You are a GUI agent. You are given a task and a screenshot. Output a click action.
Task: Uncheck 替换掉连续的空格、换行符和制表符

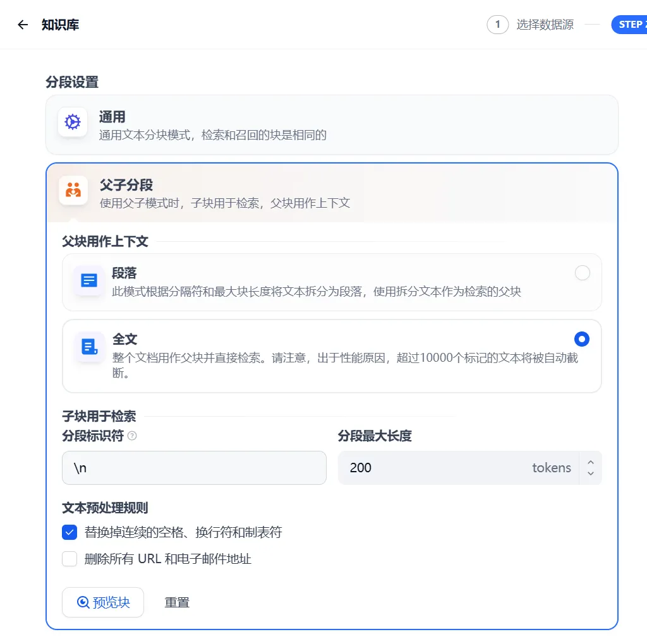point(70,532)
